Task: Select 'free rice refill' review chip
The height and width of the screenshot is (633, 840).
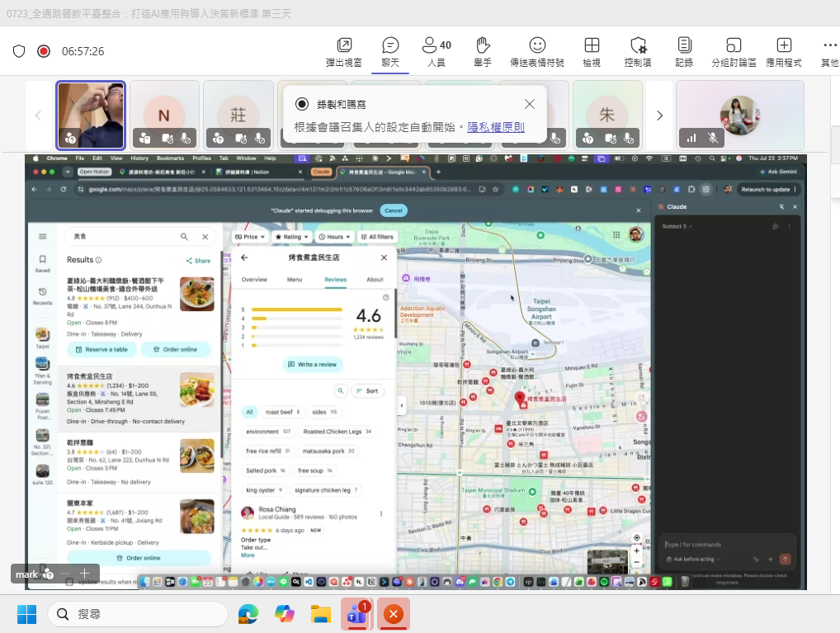Action: [267, 451]
